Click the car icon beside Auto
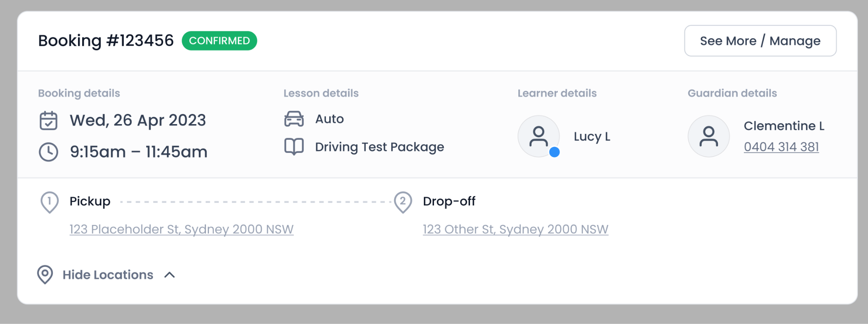 click(294, 119)
